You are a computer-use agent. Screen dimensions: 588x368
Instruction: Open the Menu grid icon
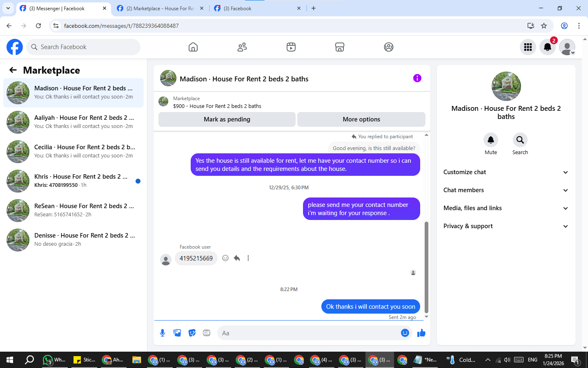[x=528, y=47]
